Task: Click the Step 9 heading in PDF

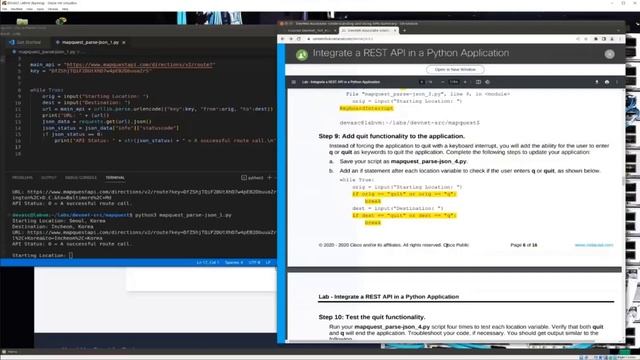Action: (391, 136)
